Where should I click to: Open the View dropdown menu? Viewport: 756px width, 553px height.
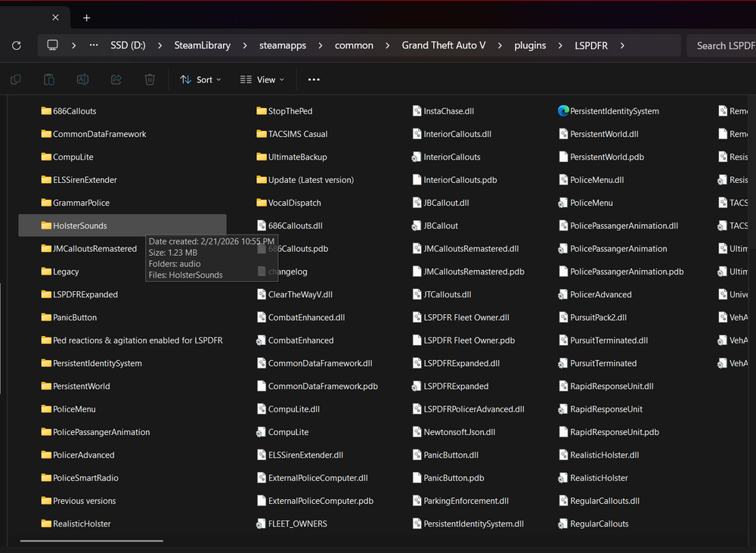[x=262, y=79]
